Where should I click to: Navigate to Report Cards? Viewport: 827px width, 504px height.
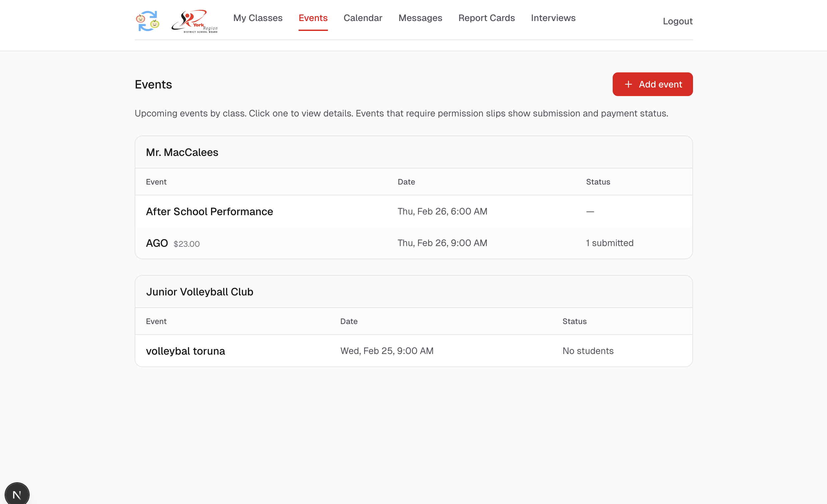point(486,18)
